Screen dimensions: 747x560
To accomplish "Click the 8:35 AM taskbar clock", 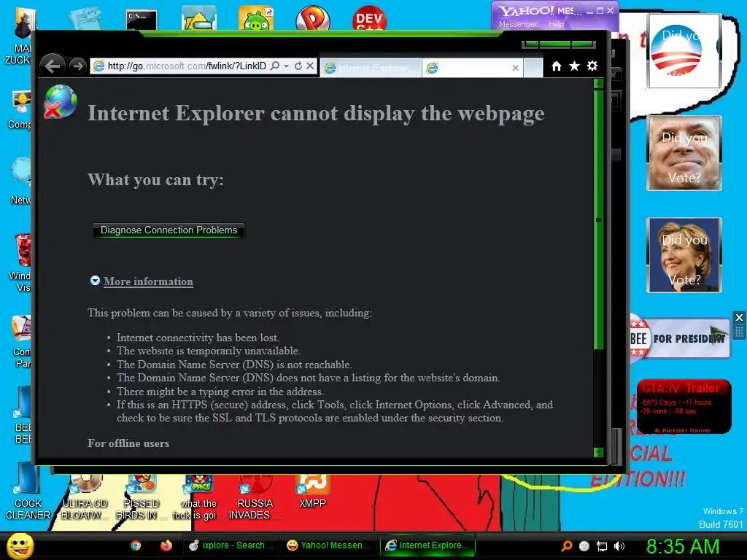I will click(x=683, y=546).
